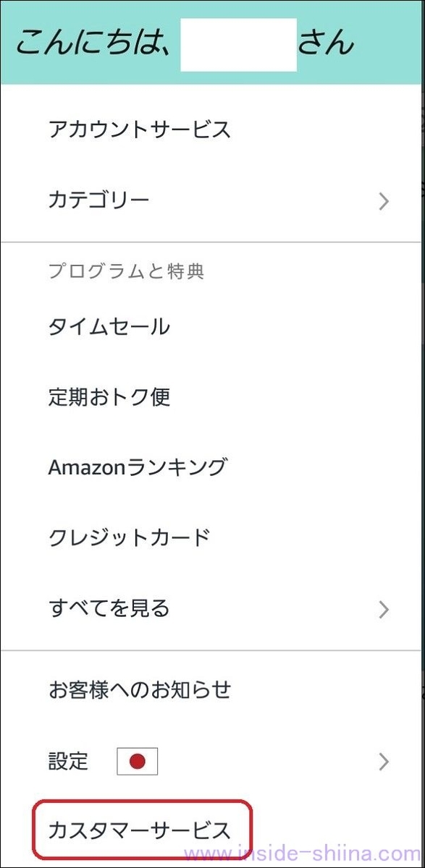Screen dimensions: 425x868
Task: Select タイムセール in the menu
Action: tap(109, 327)
